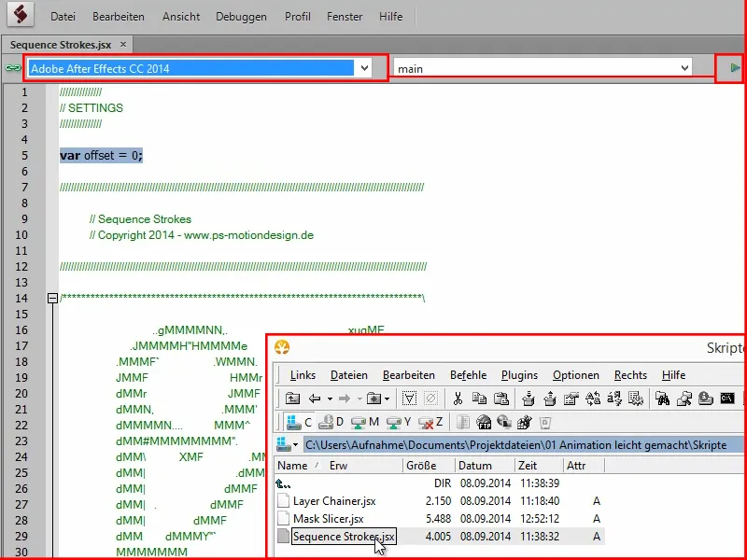
Task: Click the pack files box icon
Action: pos(528,399)
